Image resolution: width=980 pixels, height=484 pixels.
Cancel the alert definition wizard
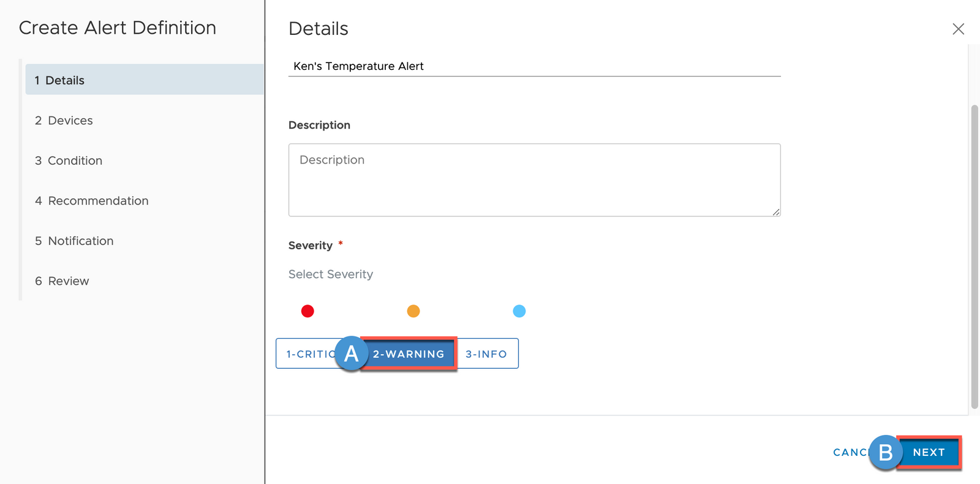click(849, 453)
